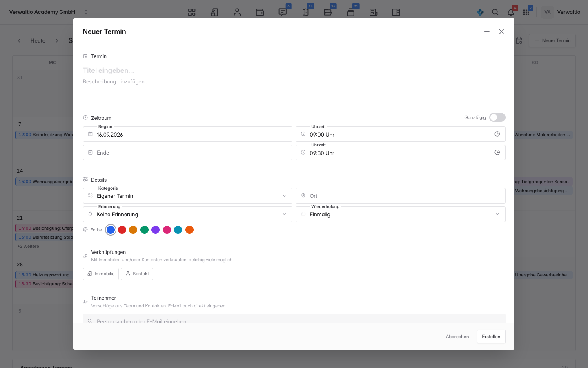Image resolution: width=588 pixels, height=368 pixels.
Task: Select the blue color swatch
Action: [x=111, y=230]
